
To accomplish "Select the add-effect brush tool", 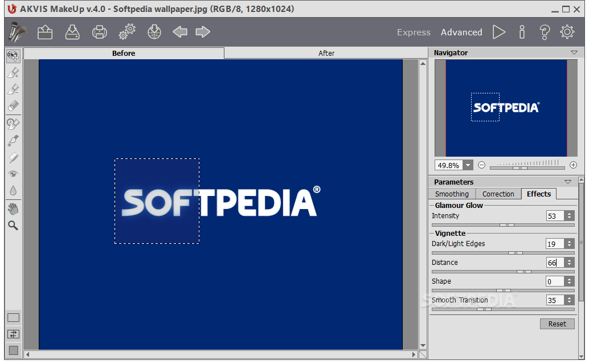I will [13, 72].
